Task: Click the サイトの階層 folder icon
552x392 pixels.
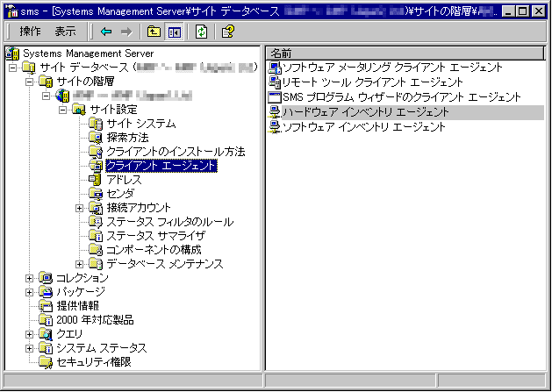Action: [x=46, y=82]
